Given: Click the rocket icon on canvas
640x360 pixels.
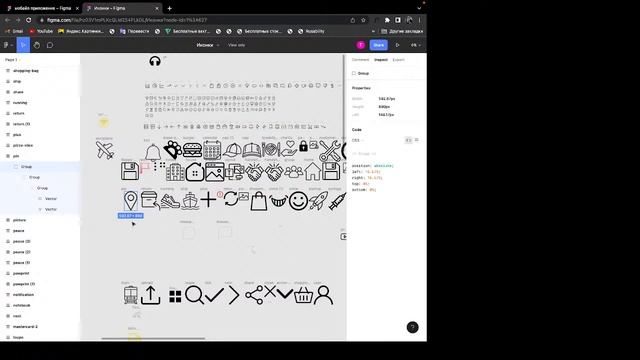Looking at the screenshot, I should pyautogui.click(x=318, y=201).
